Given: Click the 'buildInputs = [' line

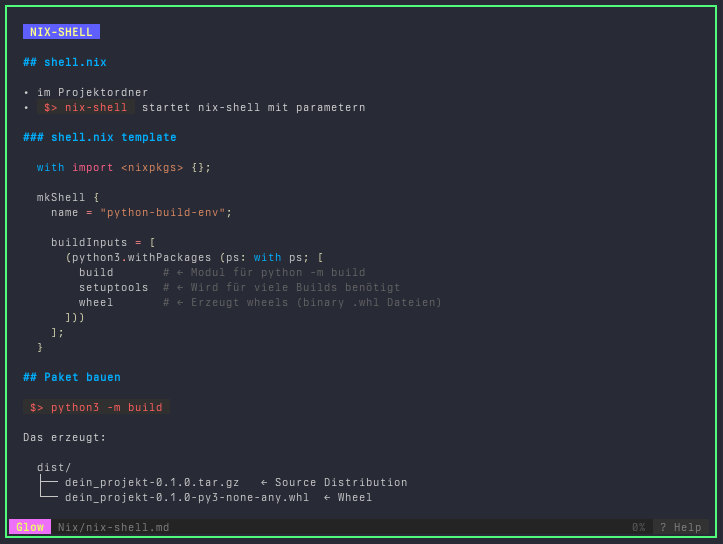Looking at the screenshot, I should coord(103,243).
